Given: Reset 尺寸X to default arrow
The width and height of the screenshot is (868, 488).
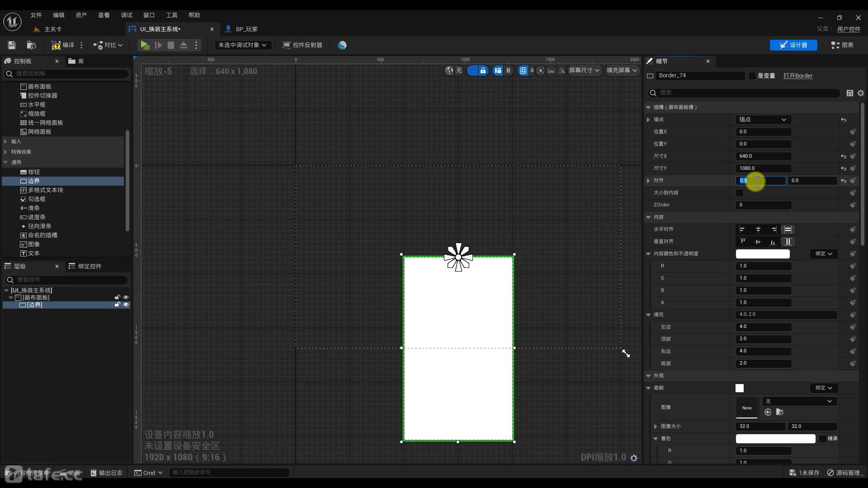Looking at the screenshot, I should point(844,156).
